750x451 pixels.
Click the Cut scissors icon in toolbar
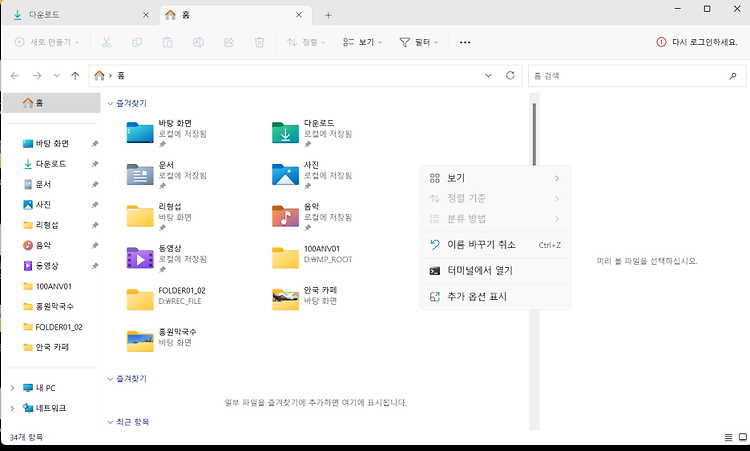click(x=106, y=43)
